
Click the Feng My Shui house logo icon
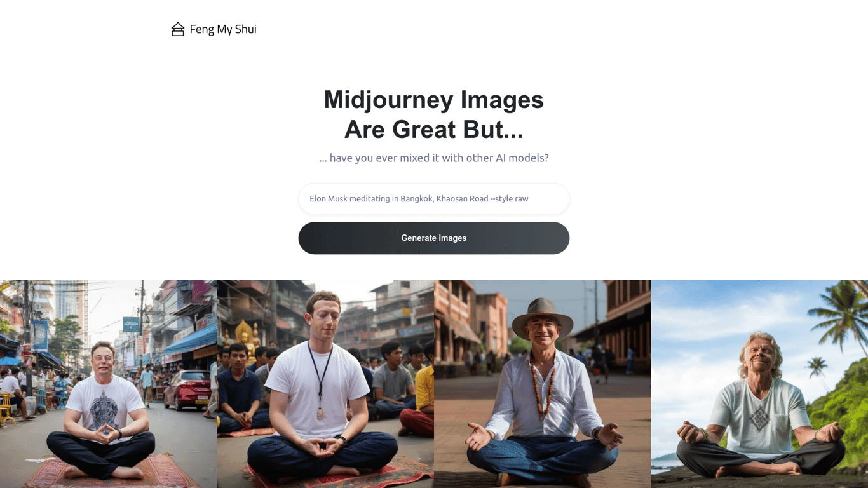pyautogui.click(x=178, y=29)
